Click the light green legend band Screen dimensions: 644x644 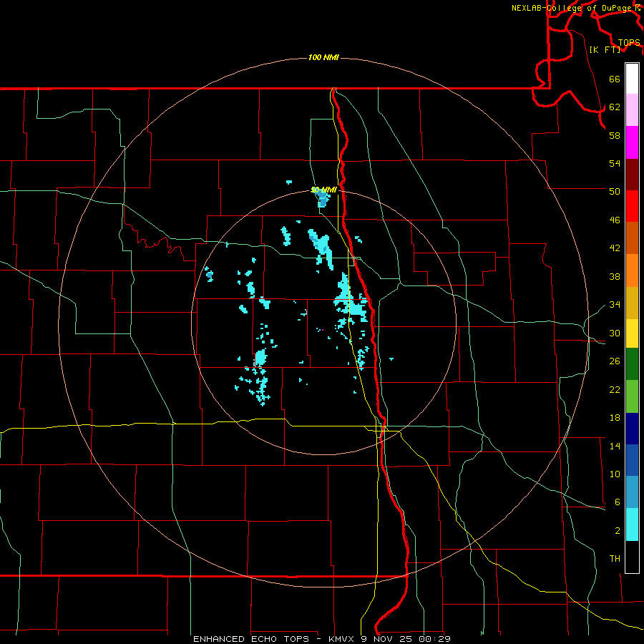[632, 396]
